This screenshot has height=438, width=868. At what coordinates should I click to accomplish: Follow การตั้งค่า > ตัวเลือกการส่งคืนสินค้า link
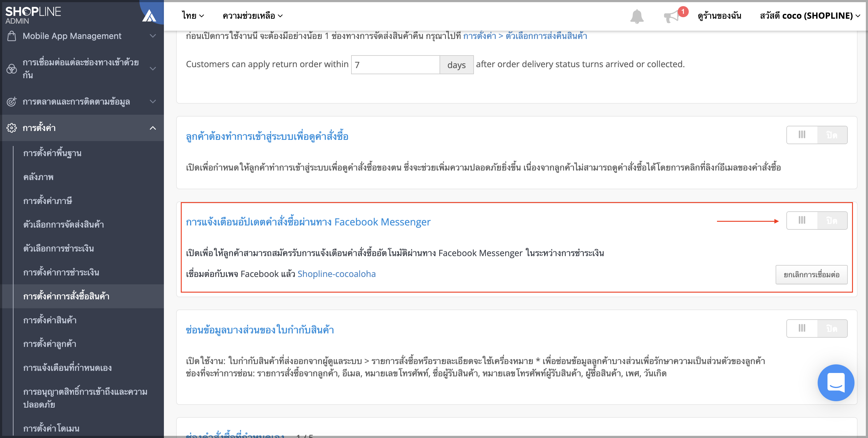pyautogui.click(x=525, y=36)
